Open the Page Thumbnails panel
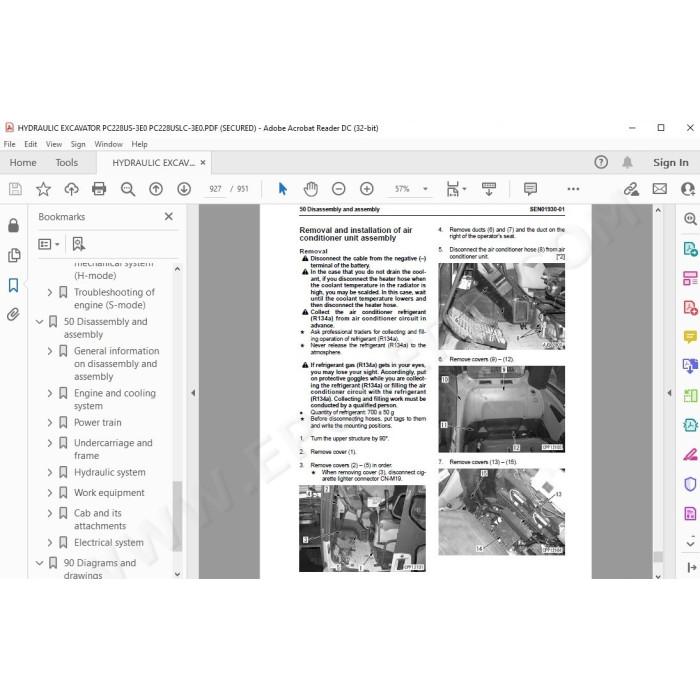The width and height of the screenshot is (700, 700). (14, 255)
